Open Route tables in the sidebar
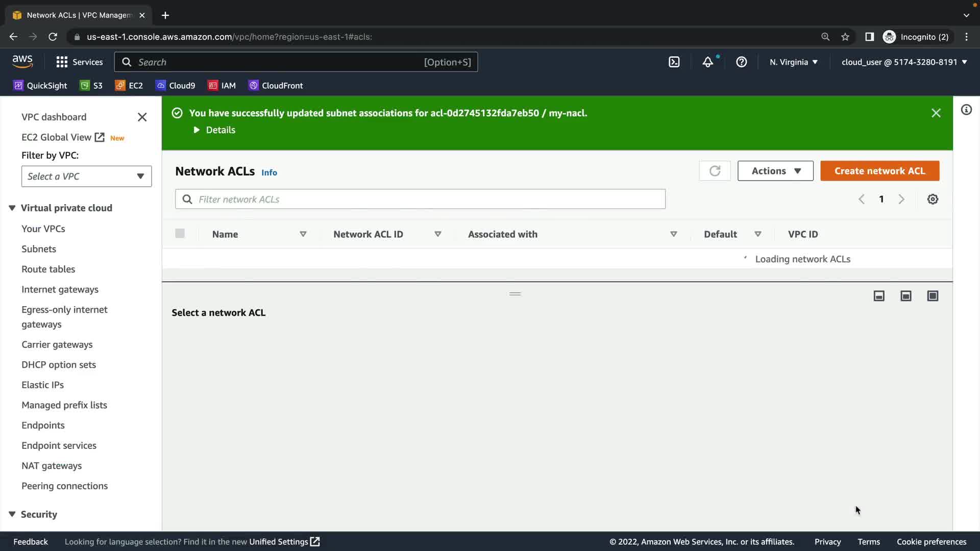 (48, 269)
